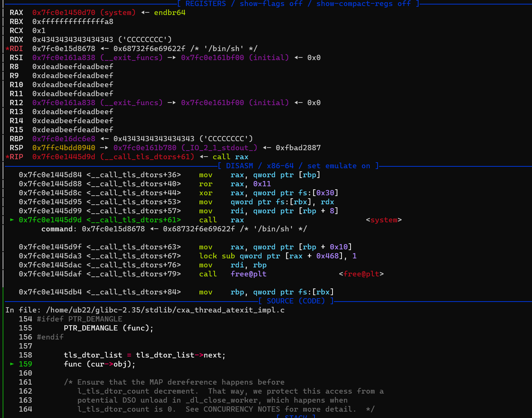Select the RBX value 0xffffffffffffffa8
The height and width of the screenshot is (418, 532).
tap(73, 21)
